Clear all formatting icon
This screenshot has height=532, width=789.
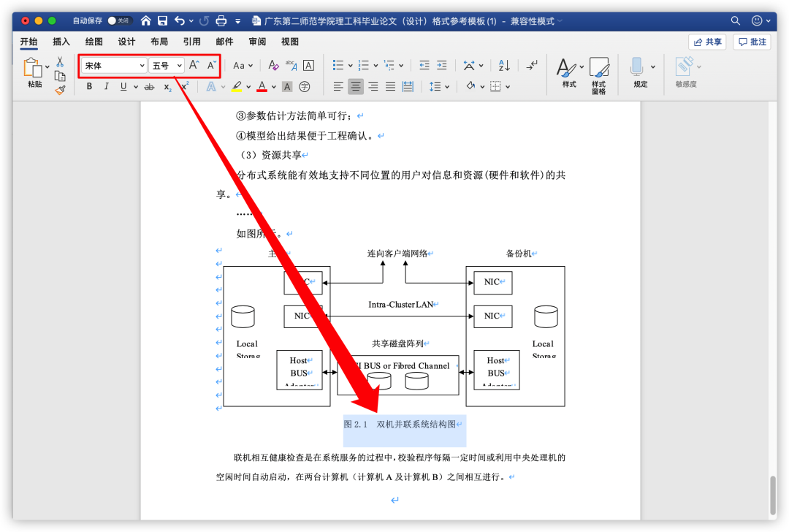pos(273,65)
